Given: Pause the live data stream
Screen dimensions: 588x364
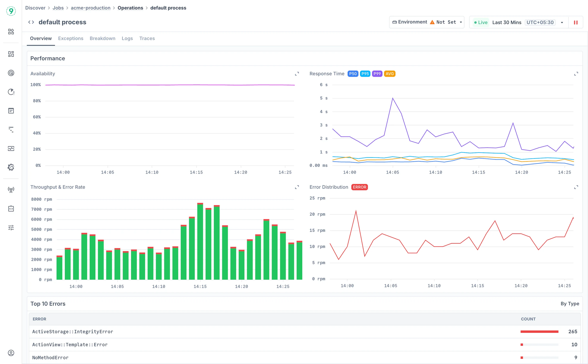Looking at the screenshot, I should 576,22.
